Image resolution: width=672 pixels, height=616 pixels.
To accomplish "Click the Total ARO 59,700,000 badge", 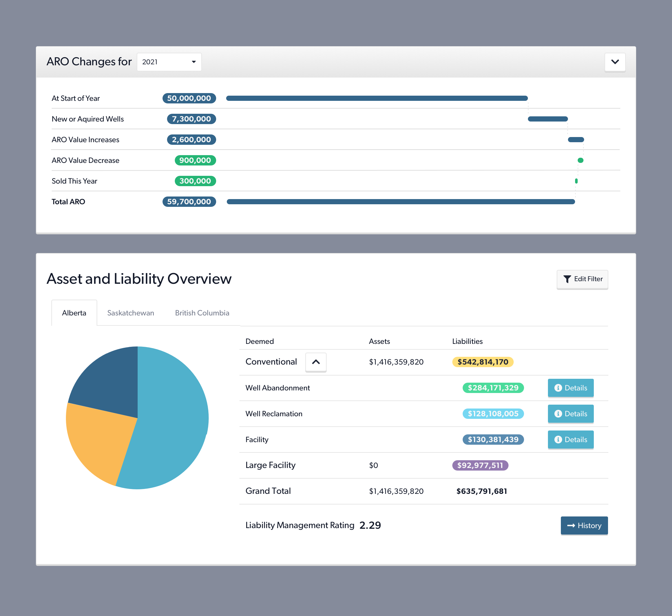I will (189, 202).
